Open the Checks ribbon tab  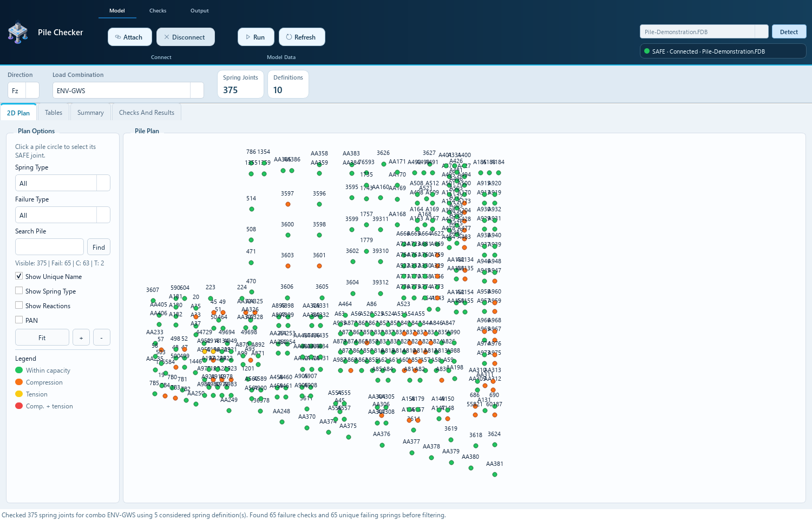coord(158,10)
